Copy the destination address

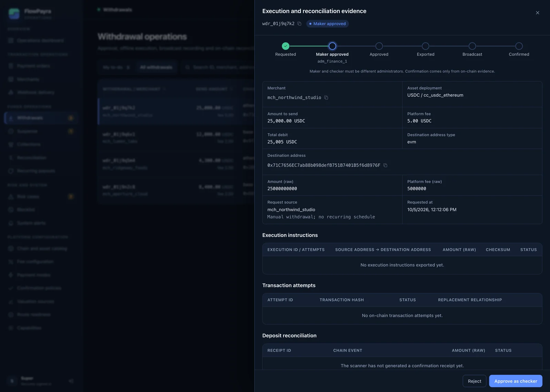point(385,165)
